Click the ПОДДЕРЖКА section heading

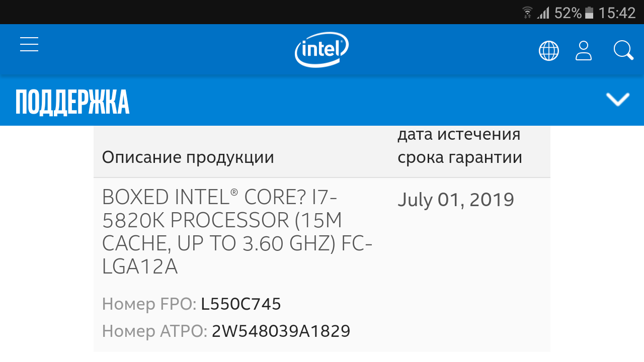[72, 102]
